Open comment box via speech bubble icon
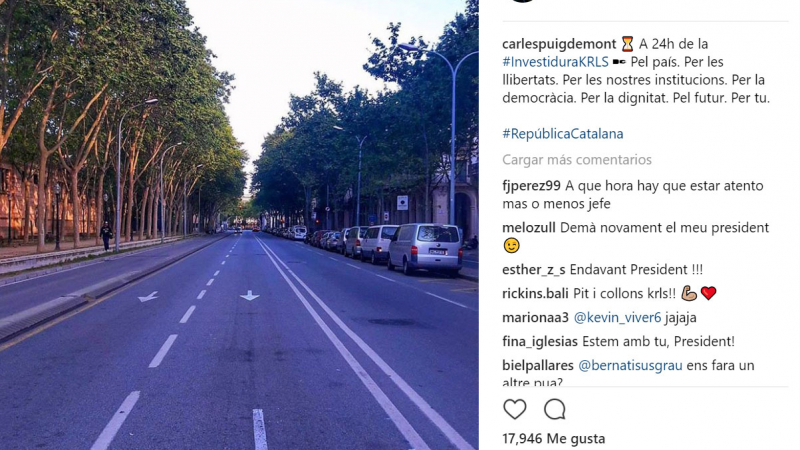 [x=555, y=409]
